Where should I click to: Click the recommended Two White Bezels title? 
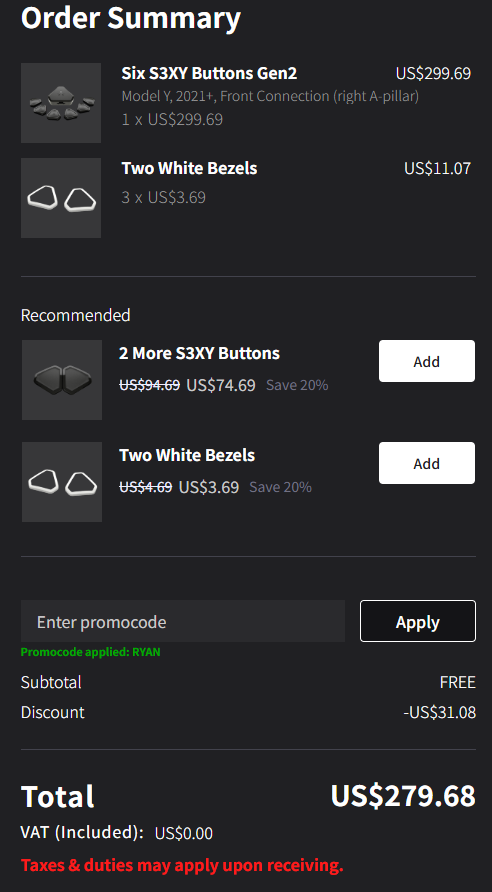pos(187,455)
